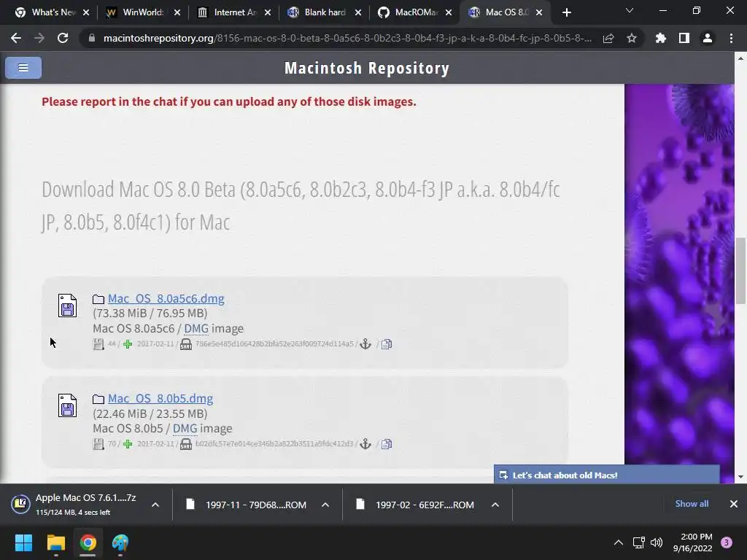Close the Internet Archive tab
Image resolution: width=747 pixels, height=560 pixels.
[x=268, y=12]
